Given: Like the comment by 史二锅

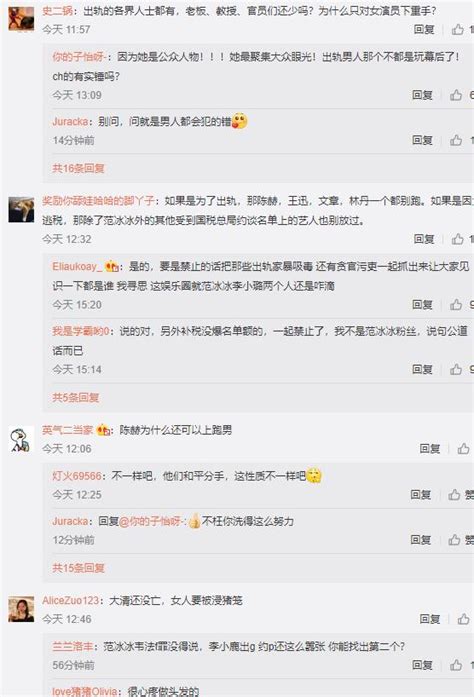Looking at the screenshot, I should 458,29.
